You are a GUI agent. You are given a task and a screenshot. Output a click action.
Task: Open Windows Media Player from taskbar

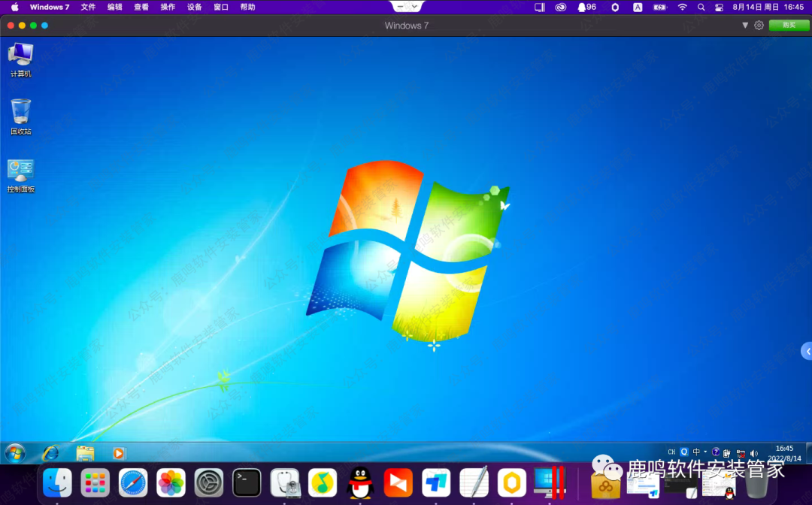click(118, 452)
